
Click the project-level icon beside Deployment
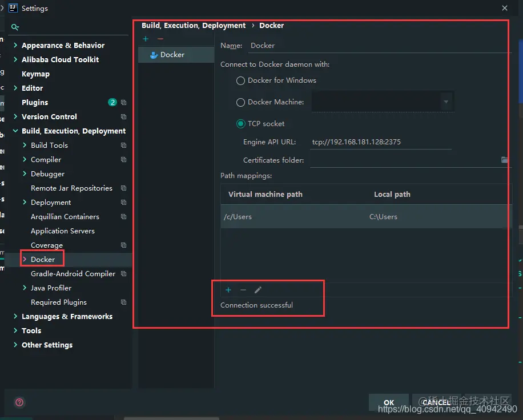124,203
